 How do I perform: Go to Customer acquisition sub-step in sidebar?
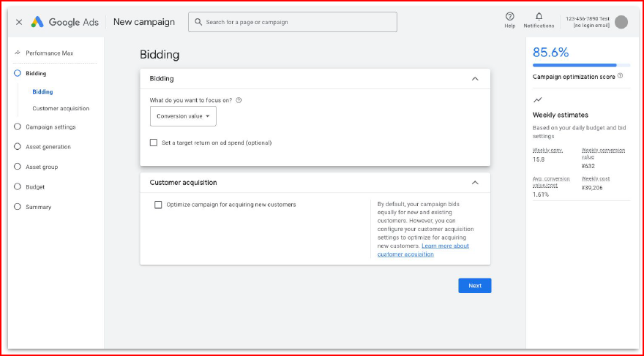pos(61,108)
